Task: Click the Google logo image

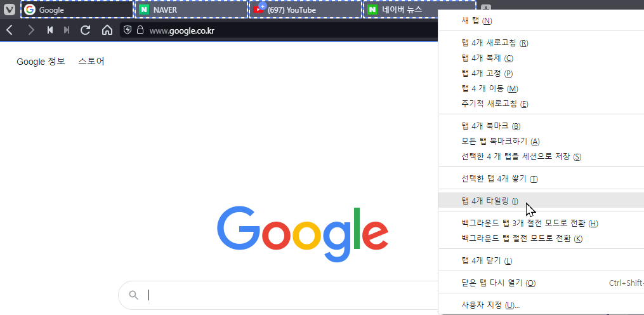Action: tap(303, 234)
